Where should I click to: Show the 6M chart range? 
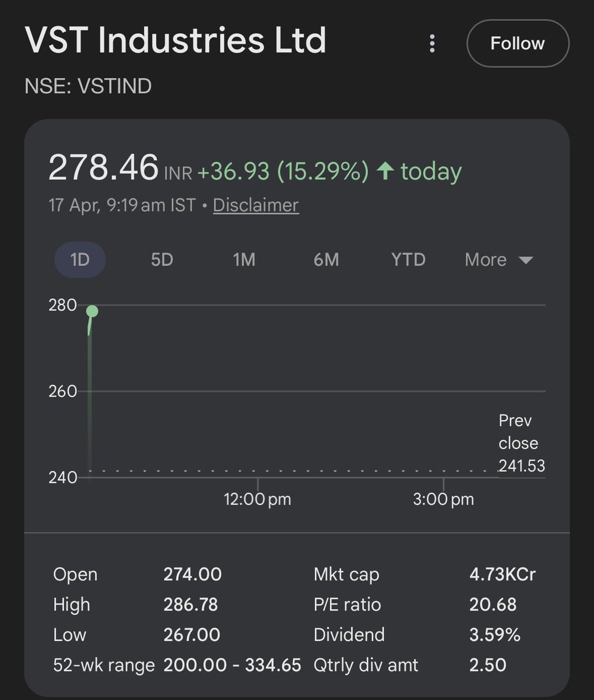tap(326, 260)
